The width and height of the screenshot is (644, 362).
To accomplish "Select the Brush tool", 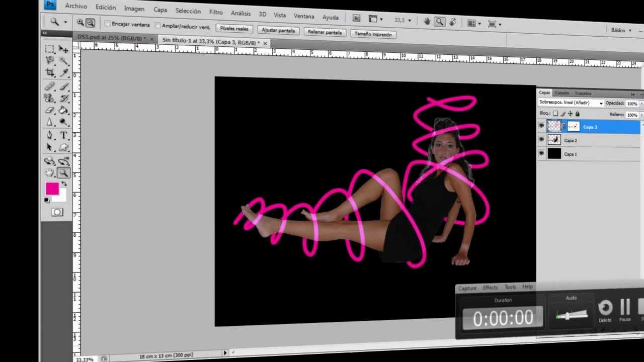I will point(63,86).
